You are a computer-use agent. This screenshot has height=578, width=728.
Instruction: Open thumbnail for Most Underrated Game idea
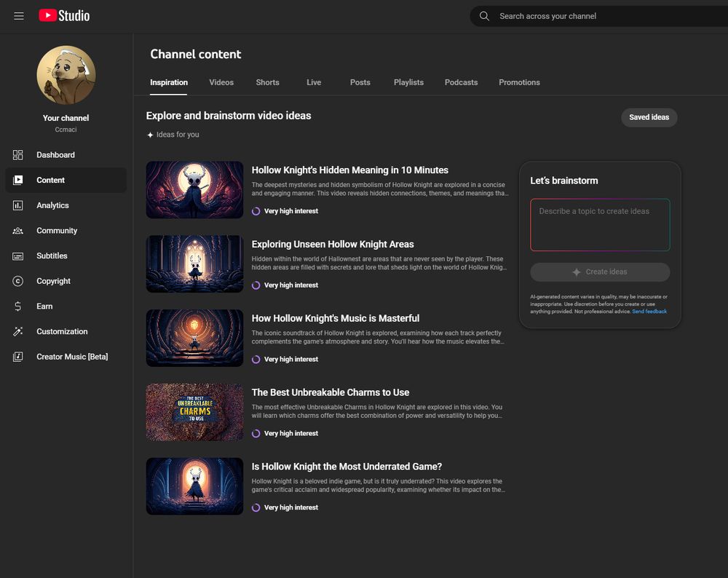194,486
